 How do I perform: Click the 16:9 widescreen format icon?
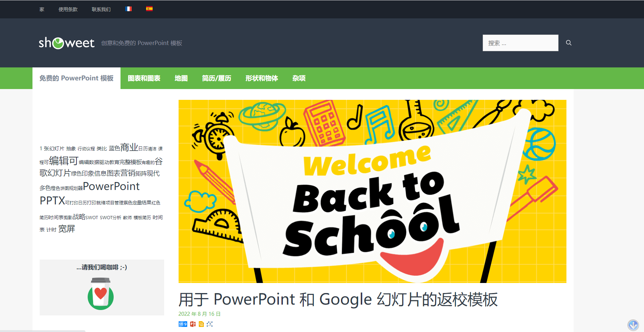(x=183, y=324)
